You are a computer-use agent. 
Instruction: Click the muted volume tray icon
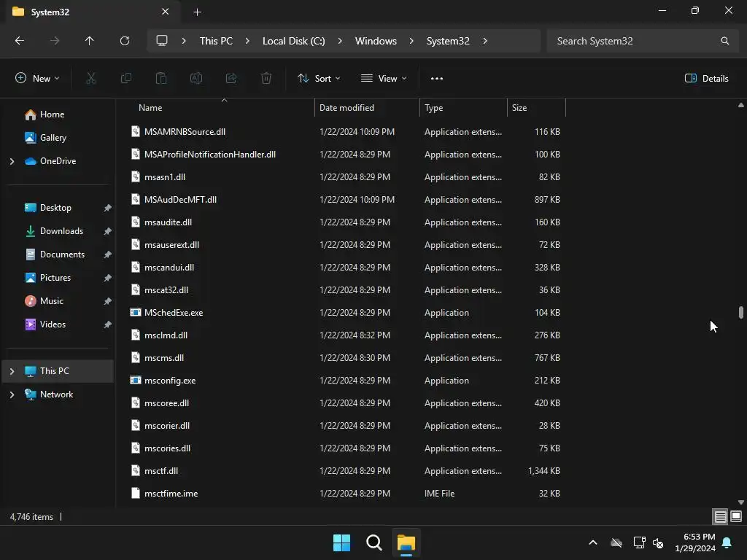[x=659, y=542]
